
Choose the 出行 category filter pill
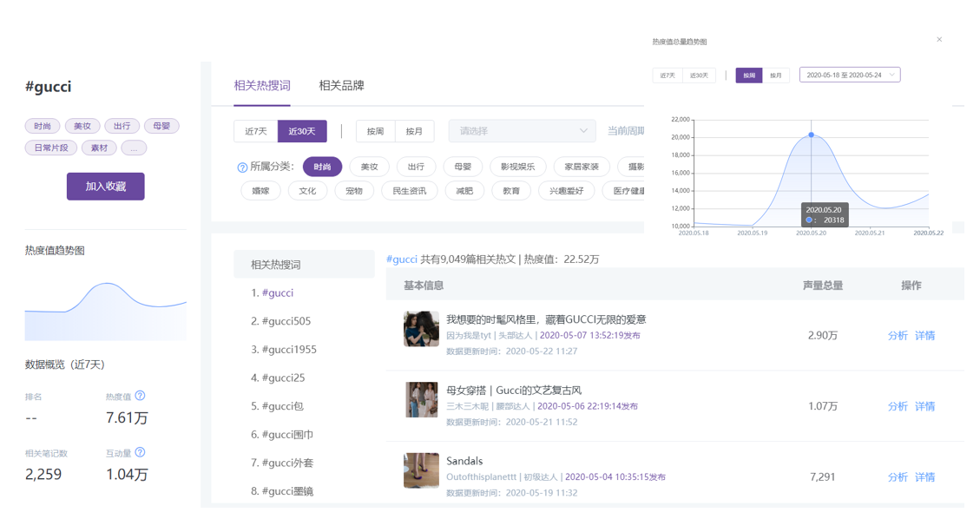pos(416,167)
